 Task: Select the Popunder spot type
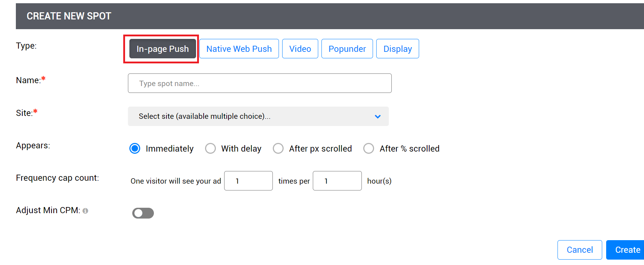click(x=347, y=49)
